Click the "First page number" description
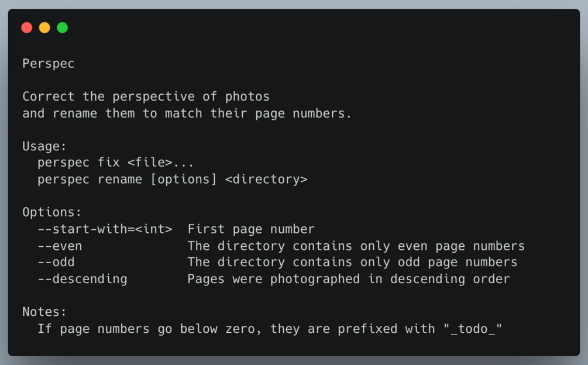Image resolution: width=588 pixels, height=365 pixels. 251,229
